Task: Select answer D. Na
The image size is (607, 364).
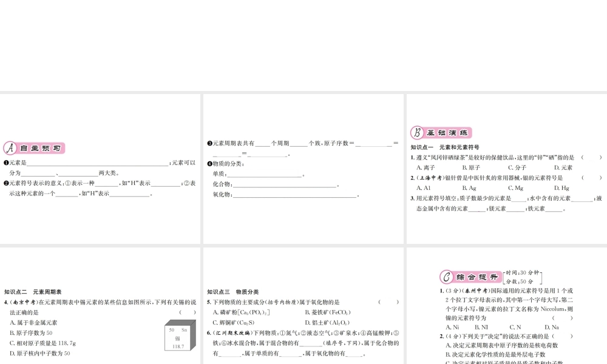Action: 552,327
